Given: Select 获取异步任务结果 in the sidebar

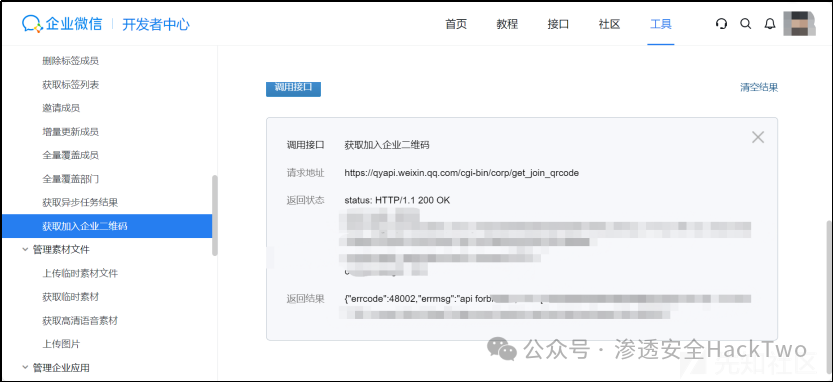Looking at the screenshot, I should [x=80, y=202].
